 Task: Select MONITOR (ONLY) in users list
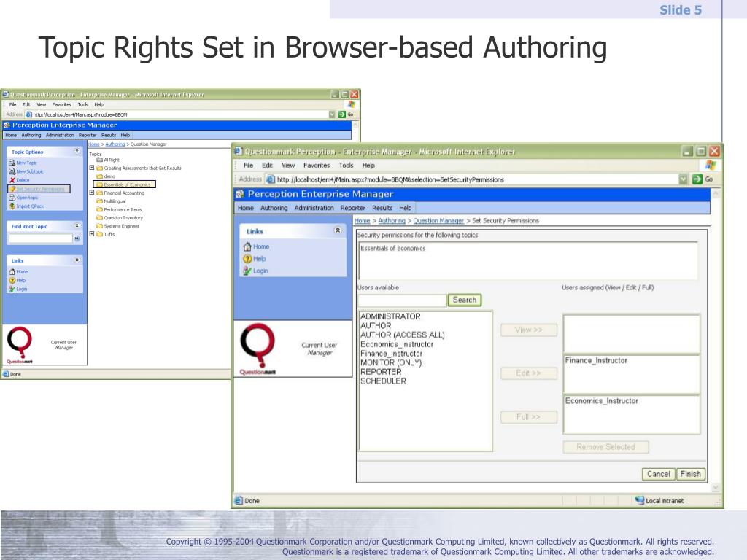(x=391, y=362)
